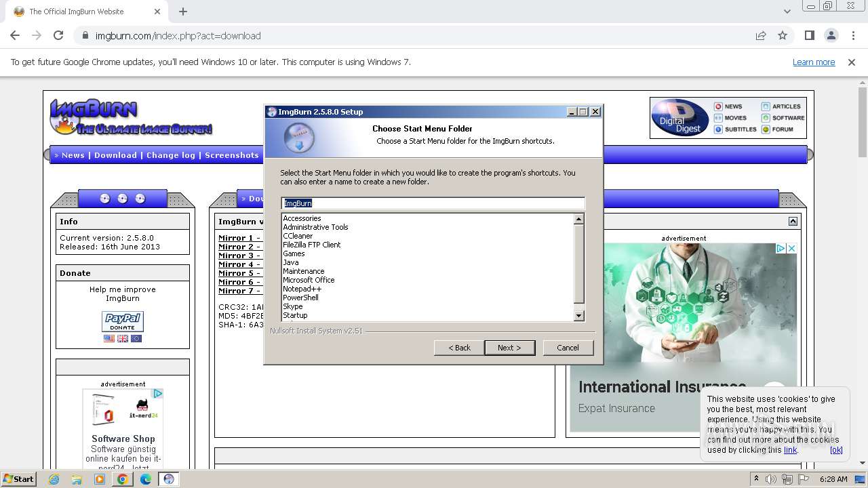The height and width of the screenshot is (488, 868).
Task: Open the Chrome profile avatar
Action: 831,36
